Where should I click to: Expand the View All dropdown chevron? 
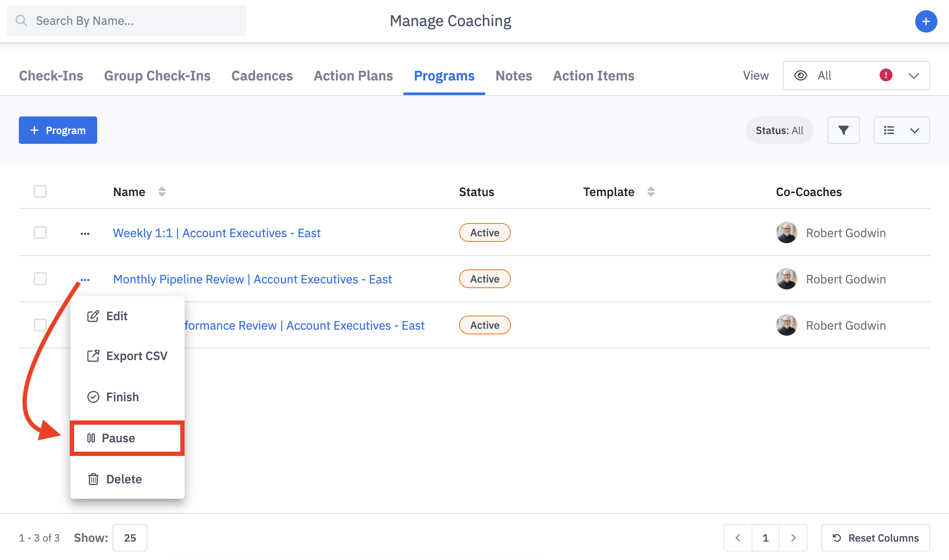(x=913, y=75)
